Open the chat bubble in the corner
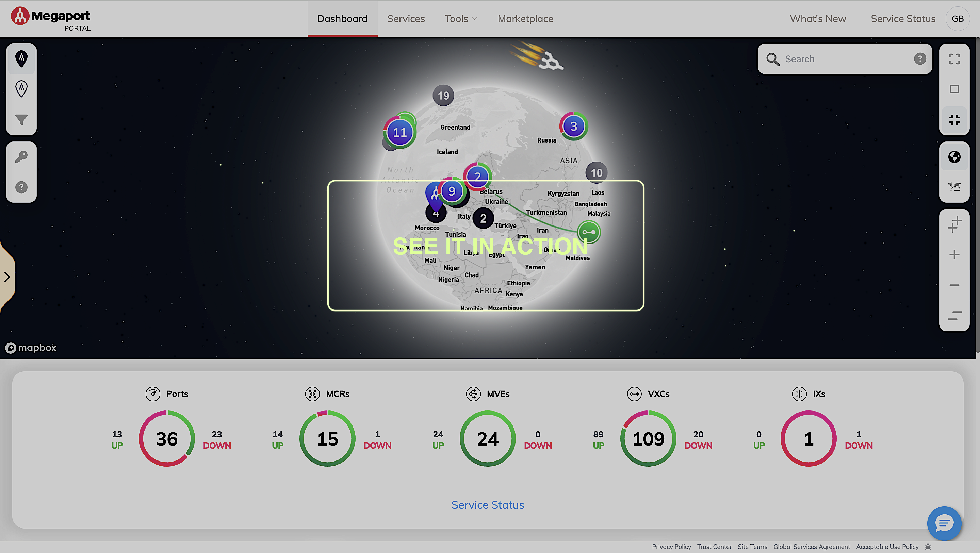The width and height of the screenshot is (980, 553). (944, 523)
